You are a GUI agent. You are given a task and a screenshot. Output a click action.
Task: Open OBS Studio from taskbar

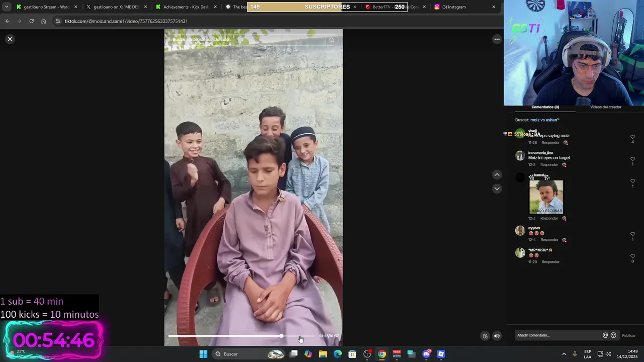click(x=367, y=354)
